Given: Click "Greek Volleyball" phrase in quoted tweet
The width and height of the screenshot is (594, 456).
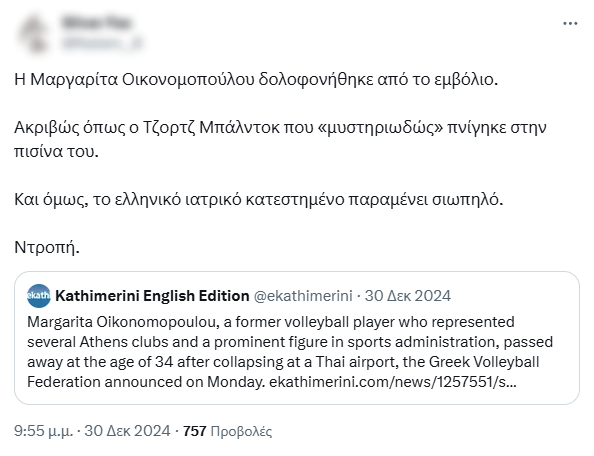Looking at the screenshot, I should 484,362.
